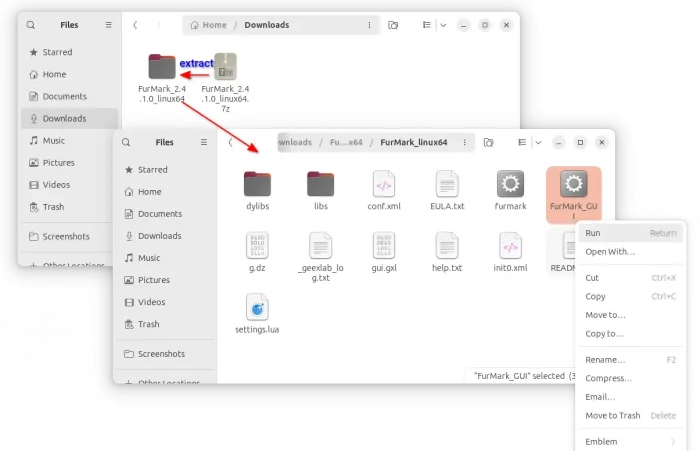
Task: Select the gui.gxl file
Action: [384, 251]
